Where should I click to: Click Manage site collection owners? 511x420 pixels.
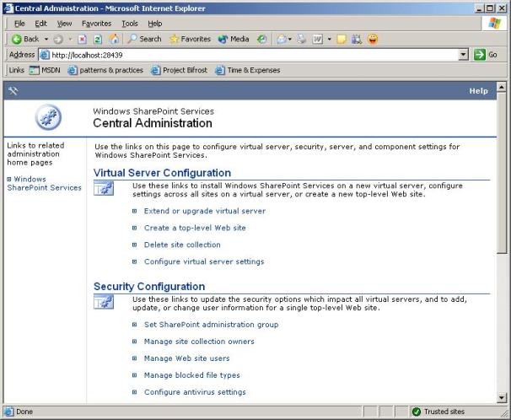[199, 342]
